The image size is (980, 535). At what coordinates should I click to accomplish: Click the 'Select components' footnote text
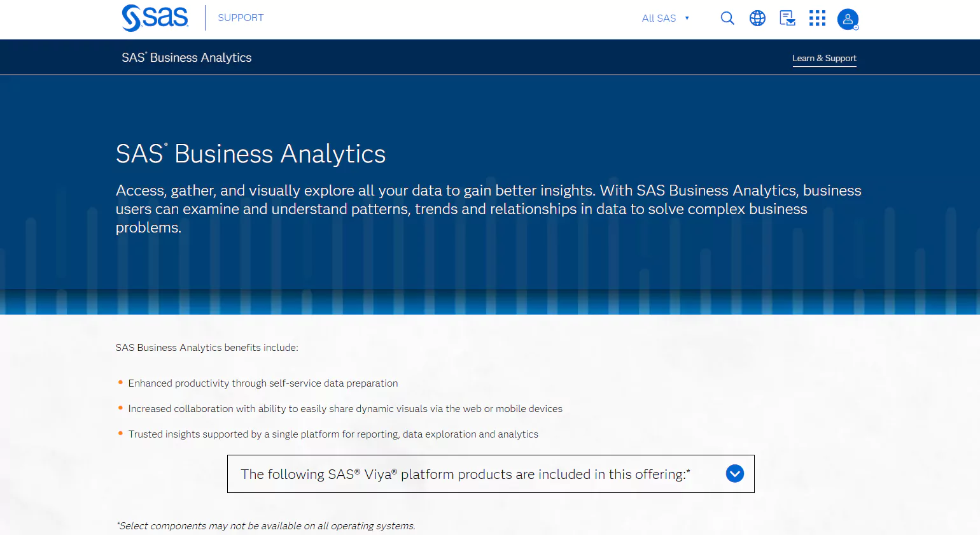click(265, 526)
